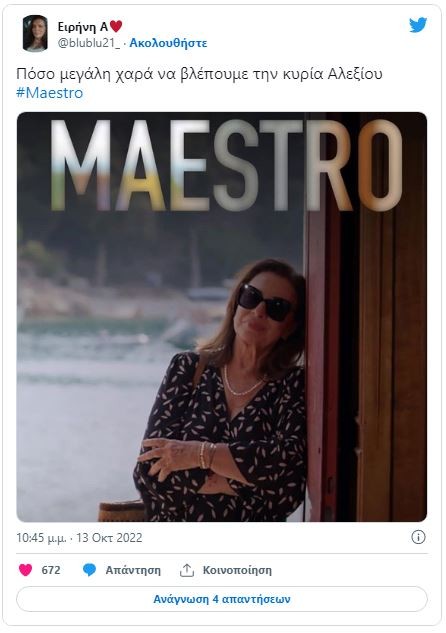Like the tweet via heart icon
The width and height of the screenshot is (446, 633).
click(25, 570)
